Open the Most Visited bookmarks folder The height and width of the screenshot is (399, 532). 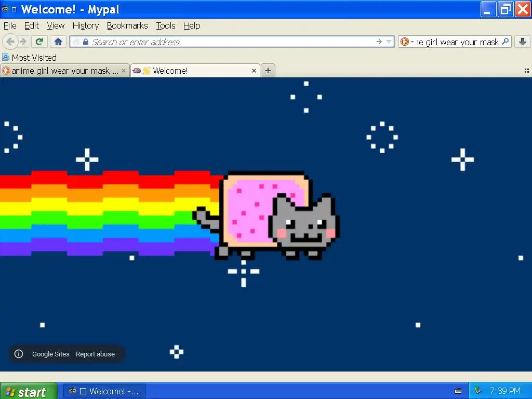(x=29, y=58)
